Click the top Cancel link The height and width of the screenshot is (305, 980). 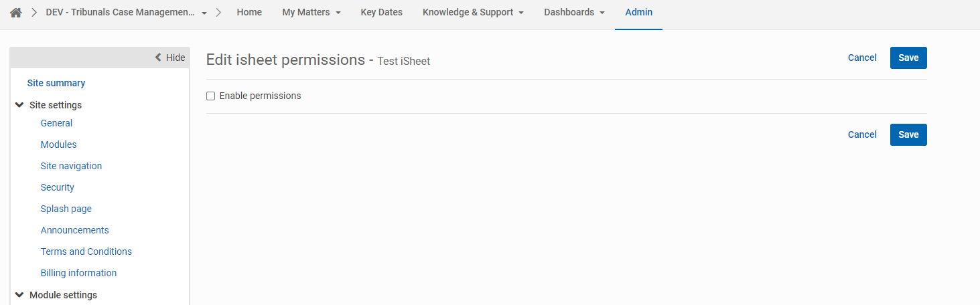(862, 58)
